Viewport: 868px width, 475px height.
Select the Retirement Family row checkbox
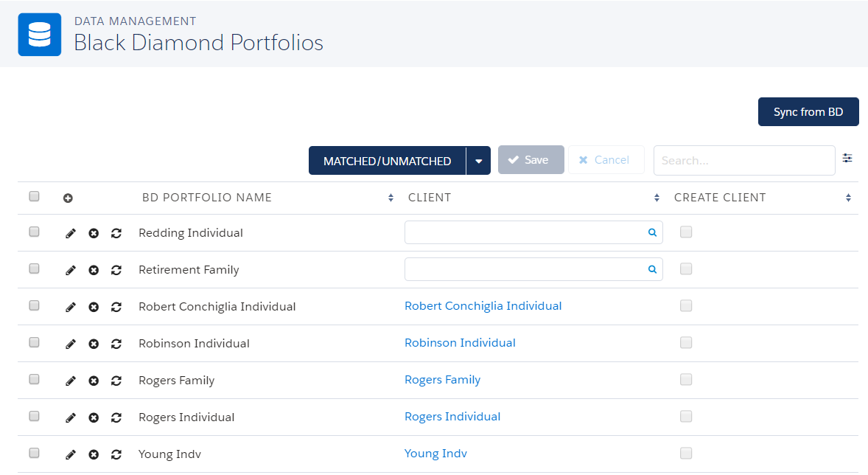coord(35,268)
